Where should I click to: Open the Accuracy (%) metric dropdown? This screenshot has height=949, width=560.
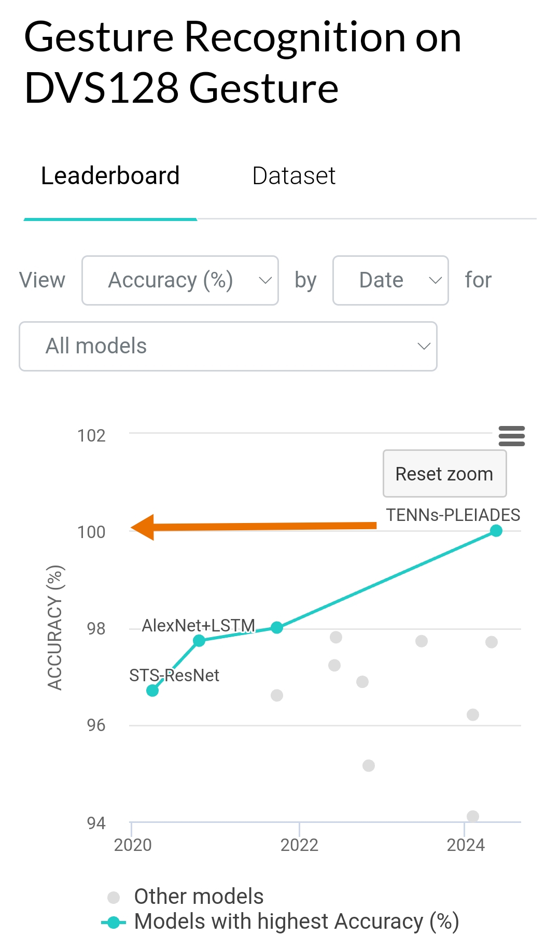point(180,280)
